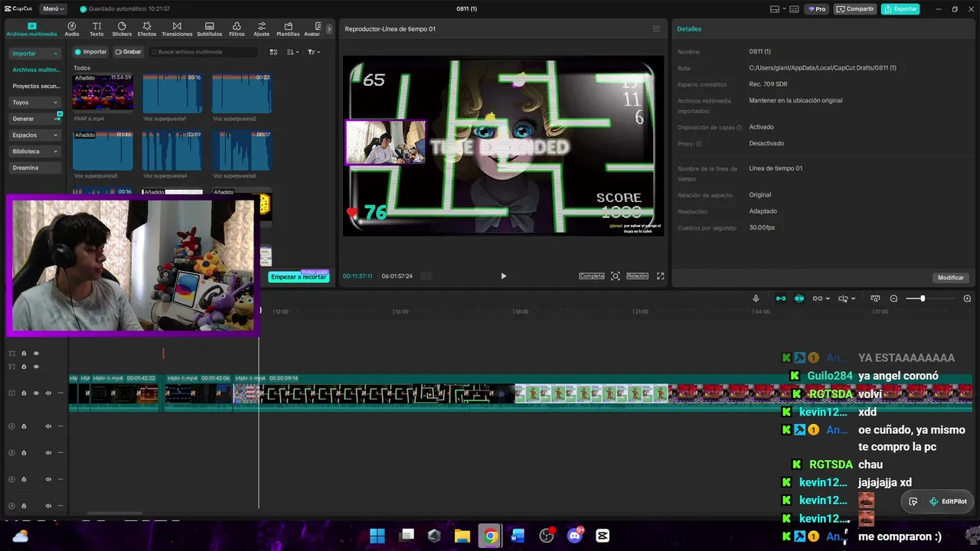
Task: Click the Importar media button
Action: 91,52
